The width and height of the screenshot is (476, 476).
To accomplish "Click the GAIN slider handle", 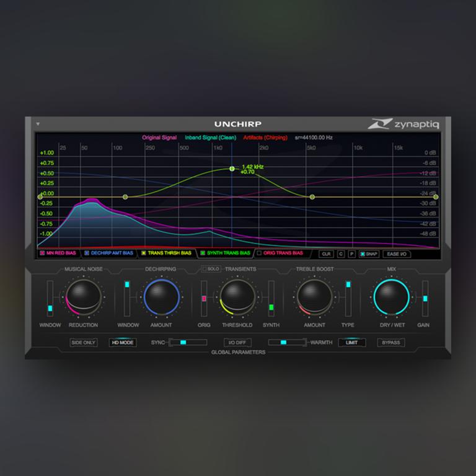I will point(425,299).
